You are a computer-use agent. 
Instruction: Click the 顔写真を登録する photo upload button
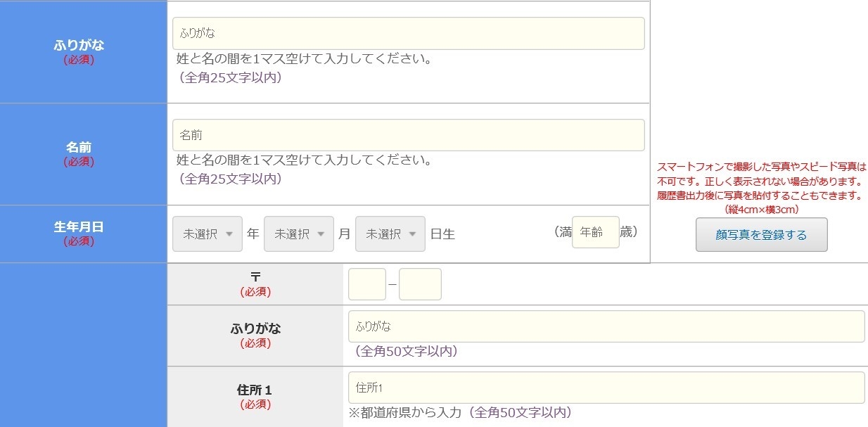[x=761, y=234]
